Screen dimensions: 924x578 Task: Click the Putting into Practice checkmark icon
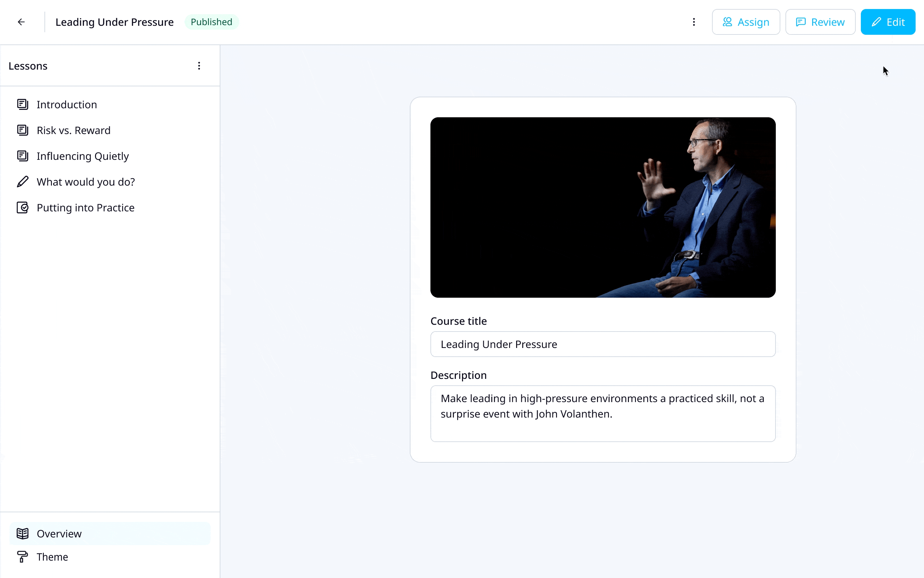[x=23, y=207]
